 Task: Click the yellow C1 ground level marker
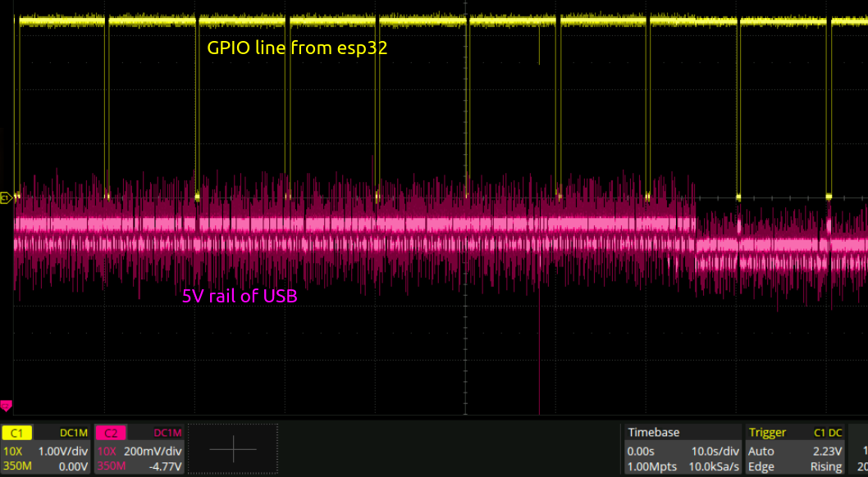coord(6,198)
